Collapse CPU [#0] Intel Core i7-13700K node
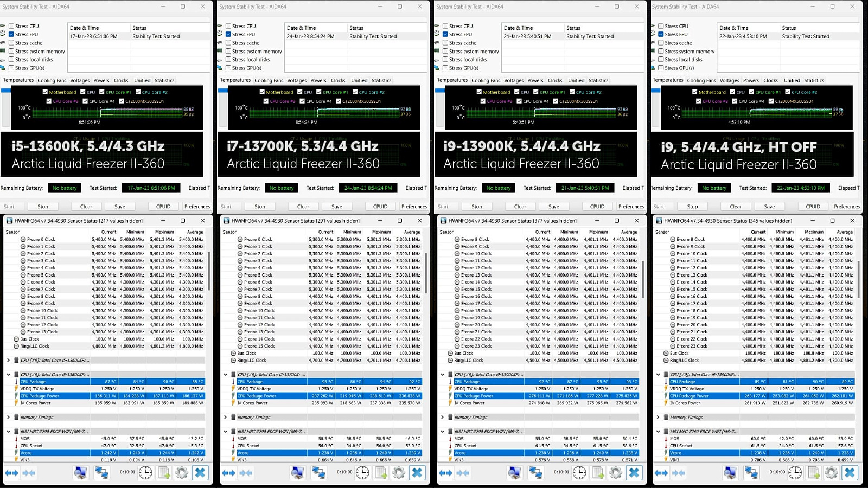The image size is (868, 488). click(226, 374)
